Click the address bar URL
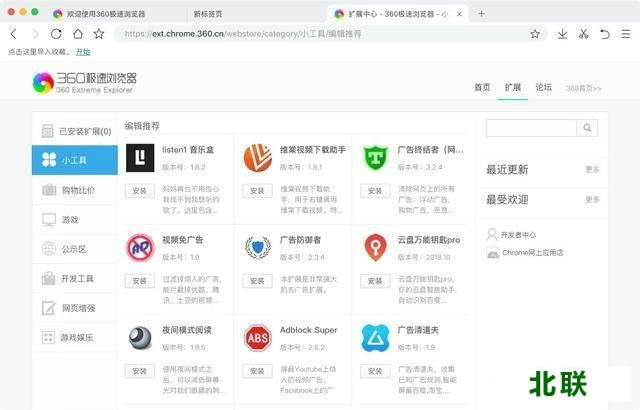This screenshot has height=410, width=640. click(x=243, y=34)
